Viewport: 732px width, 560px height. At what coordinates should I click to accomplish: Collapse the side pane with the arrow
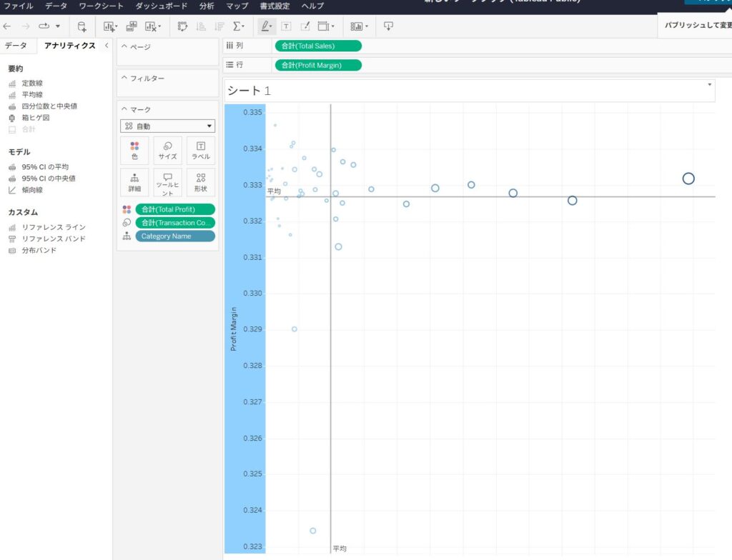(107, 46)
